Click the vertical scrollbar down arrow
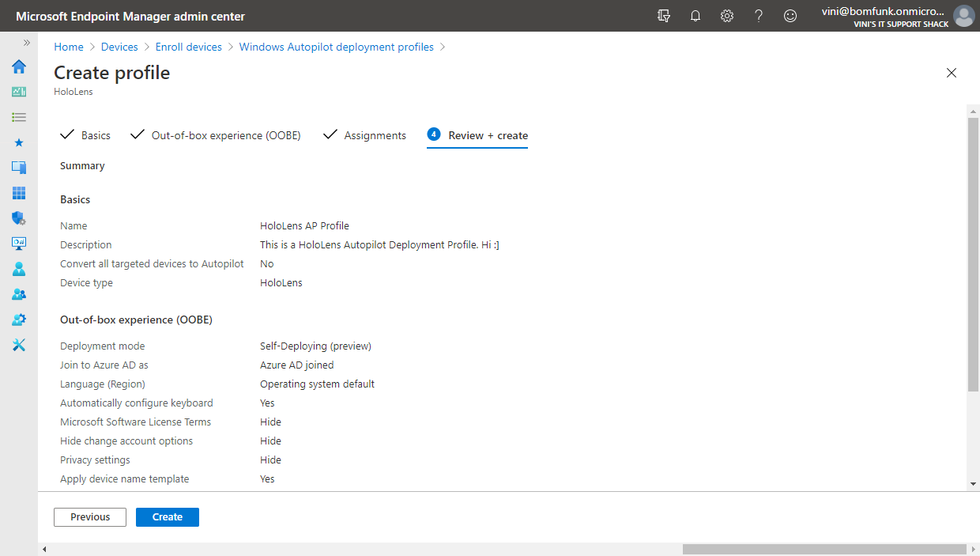This screenshot has height=556, width=980. click(973, 483)
